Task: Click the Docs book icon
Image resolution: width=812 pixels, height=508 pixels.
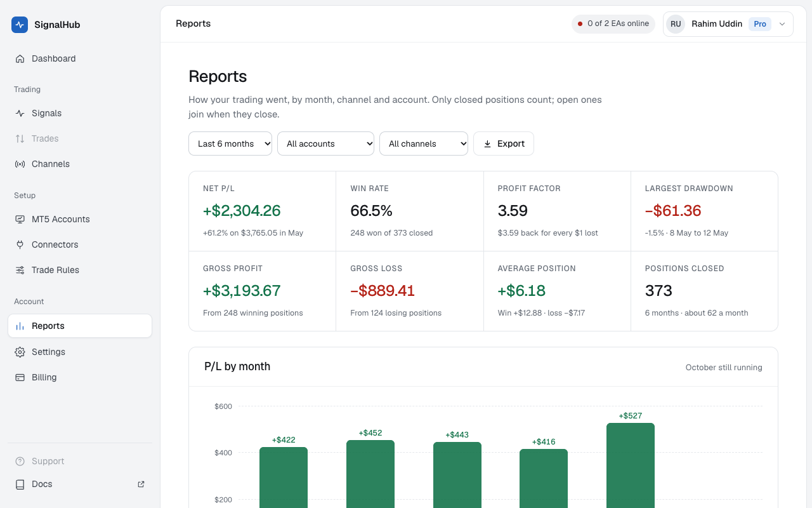Action: [20, 484]
